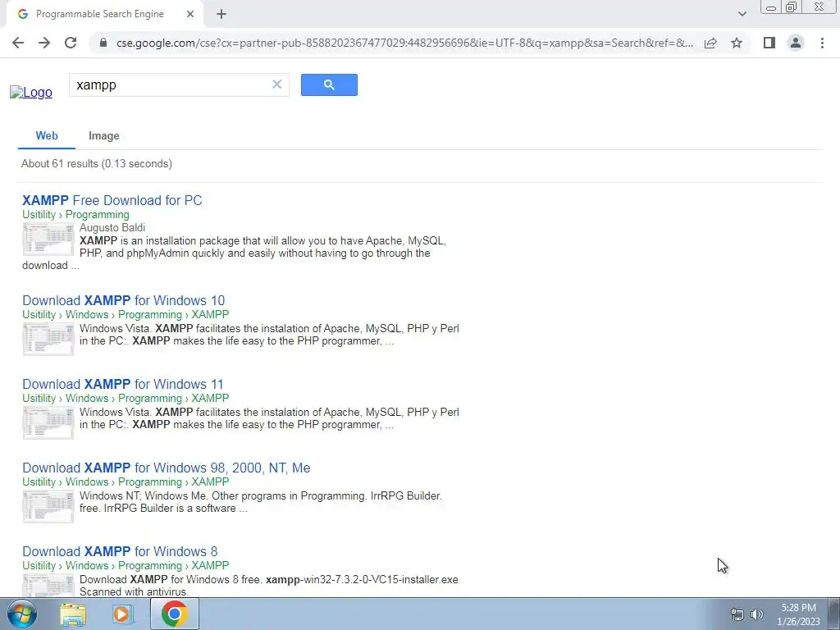Open Download XAMPP for Windows 8

(x=120, y=551)
